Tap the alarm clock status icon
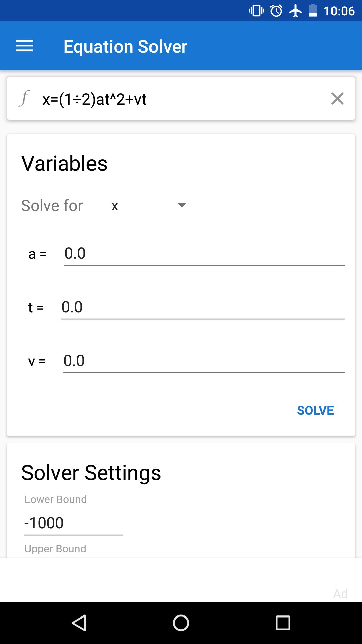This screenshot has height=644, width=362. 276,11
